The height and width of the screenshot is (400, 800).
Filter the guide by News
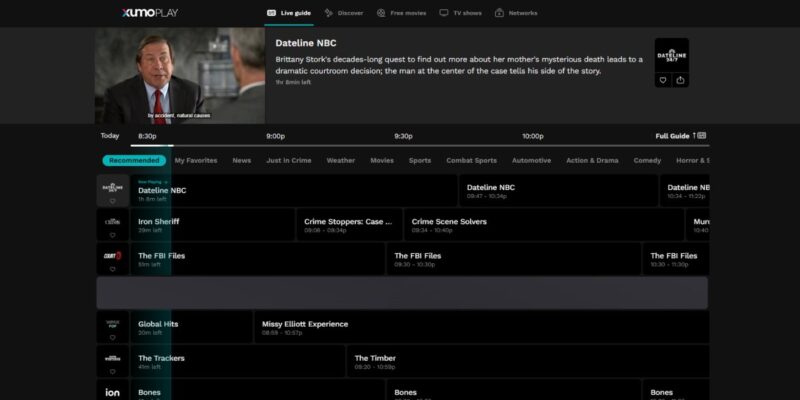[x=242, y=160]
